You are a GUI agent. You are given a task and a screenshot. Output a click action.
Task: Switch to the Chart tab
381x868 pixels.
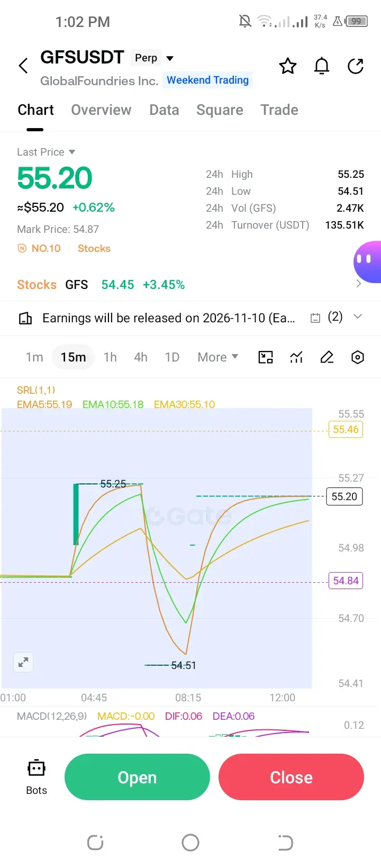(35, 110)
